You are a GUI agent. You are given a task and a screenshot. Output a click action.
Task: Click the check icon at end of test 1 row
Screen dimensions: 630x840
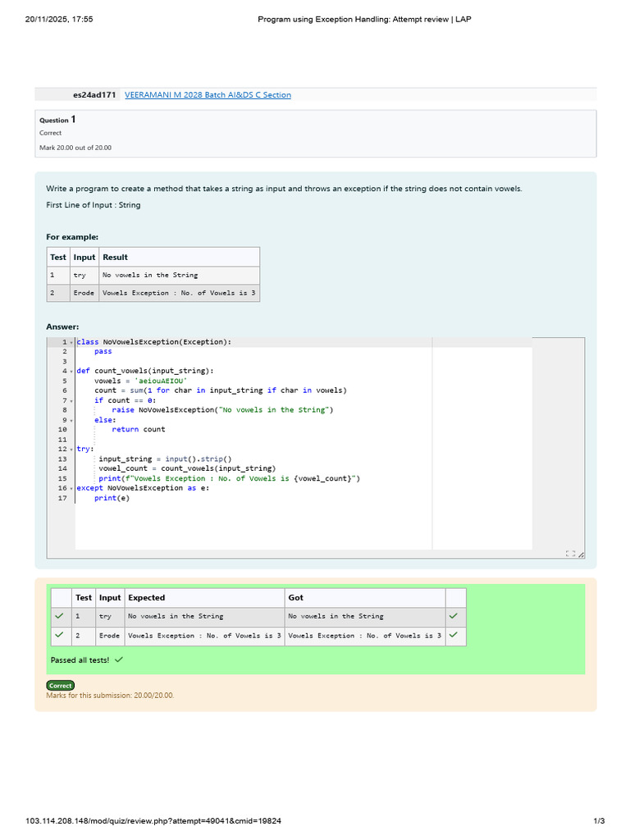pyautogui.click(x=453, y=616)
